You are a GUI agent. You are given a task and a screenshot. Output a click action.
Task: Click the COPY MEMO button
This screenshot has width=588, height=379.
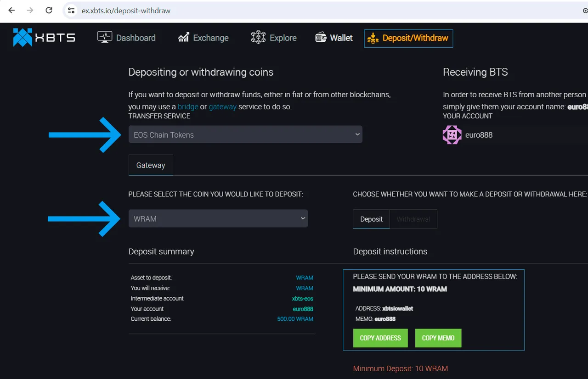coord(438,338)
